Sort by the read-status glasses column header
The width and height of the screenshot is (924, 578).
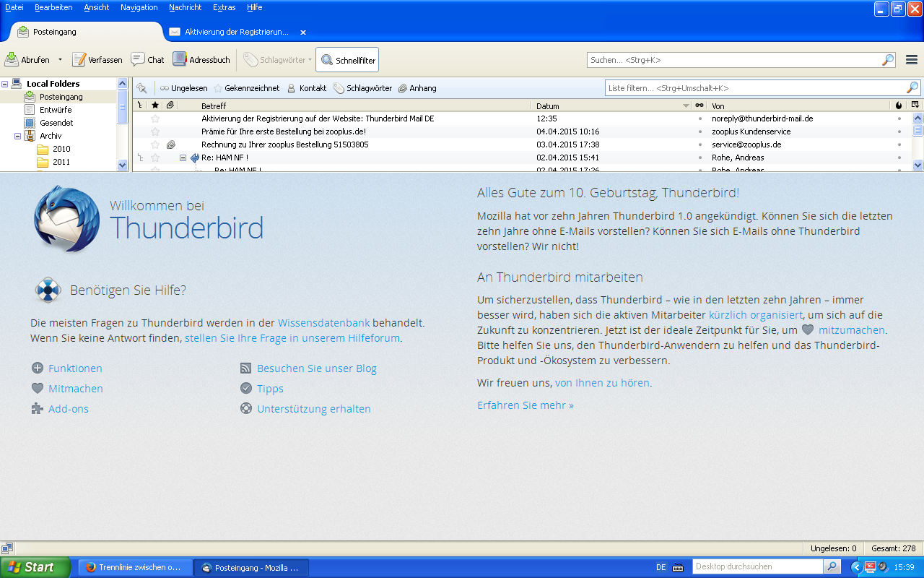(699, 105)
